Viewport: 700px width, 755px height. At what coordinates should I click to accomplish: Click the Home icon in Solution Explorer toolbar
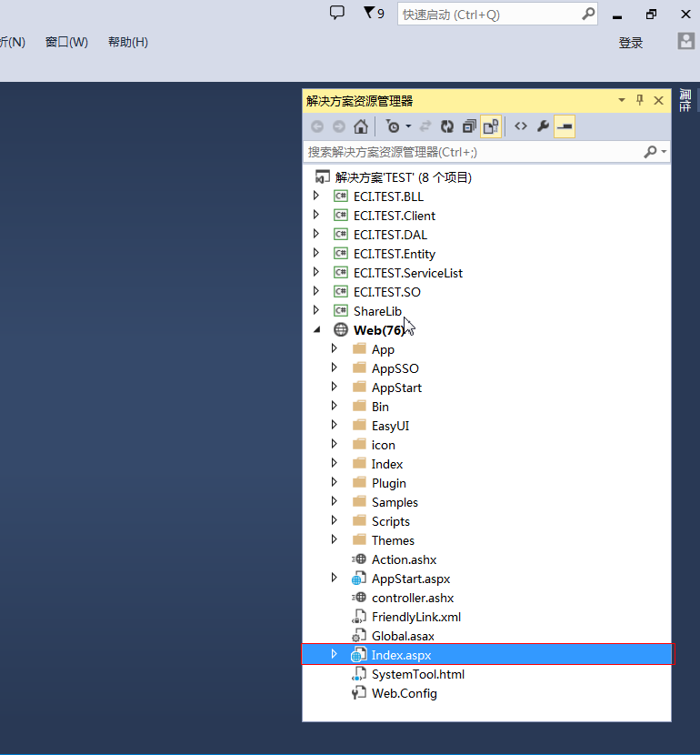coord(361,126)
